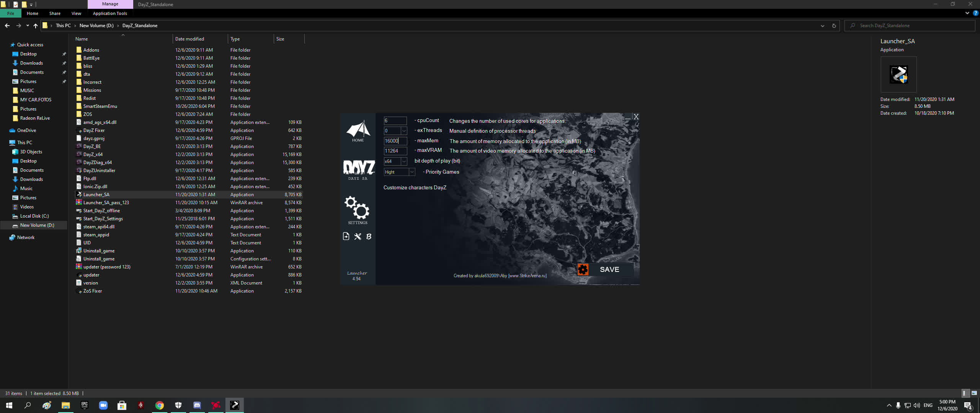Click the refresh icon in the address bar
Screen dimensions: 980x413
(834, 25)
